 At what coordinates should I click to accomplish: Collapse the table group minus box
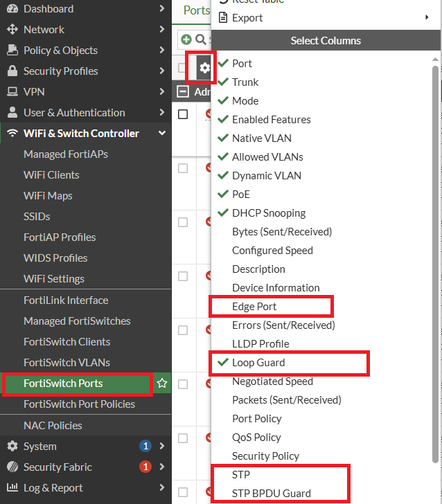(x=183, y=91)
